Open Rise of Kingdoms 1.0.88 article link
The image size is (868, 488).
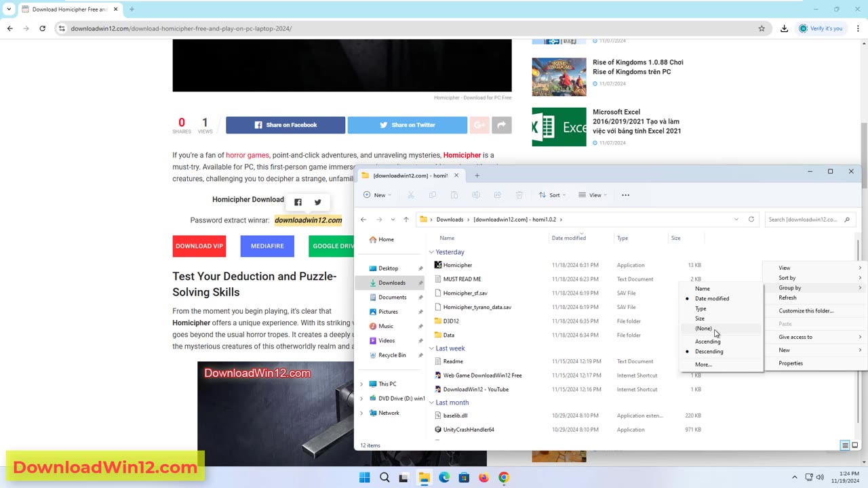click(x=637, y=66)
